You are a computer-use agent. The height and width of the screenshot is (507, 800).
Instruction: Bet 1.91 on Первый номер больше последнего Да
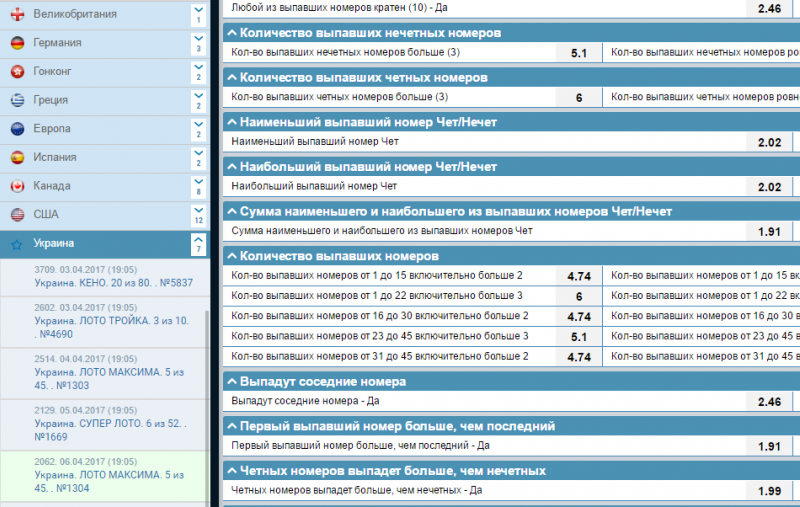pos(769,446)
